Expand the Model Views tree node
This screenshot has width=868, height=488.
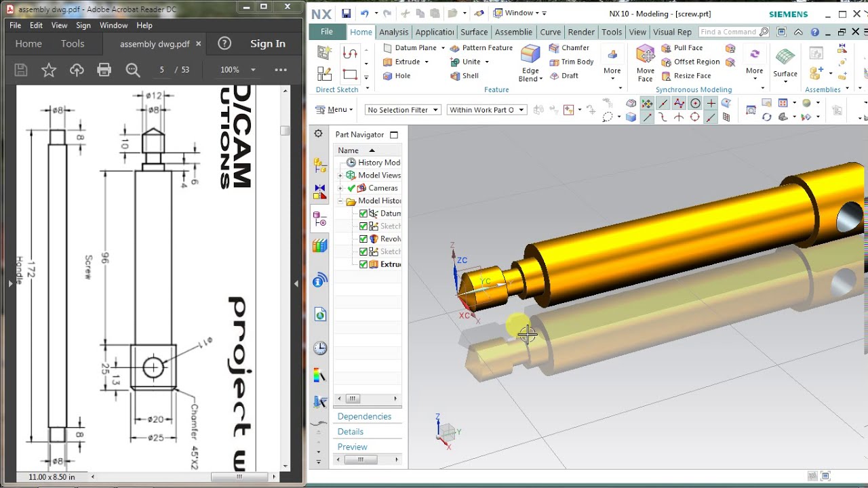click(x=340, y=176)
